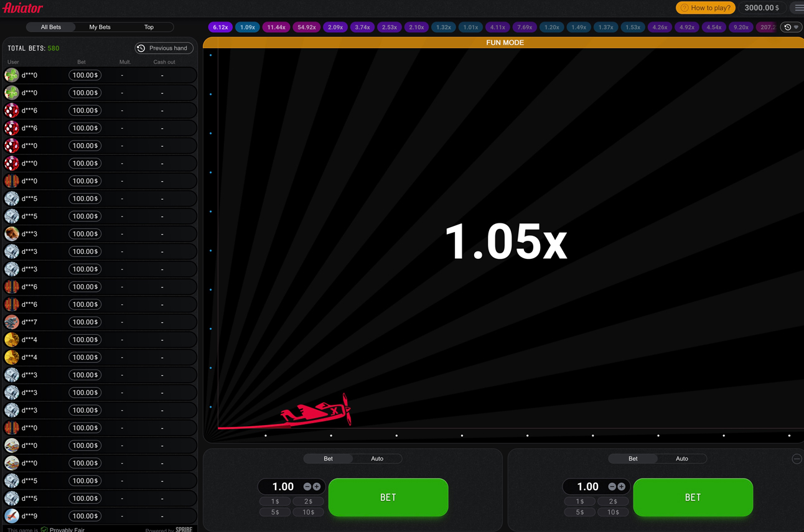Click avatar of user d***7
Viewport: 804px width, 532px height.
(x=12, y=322)
